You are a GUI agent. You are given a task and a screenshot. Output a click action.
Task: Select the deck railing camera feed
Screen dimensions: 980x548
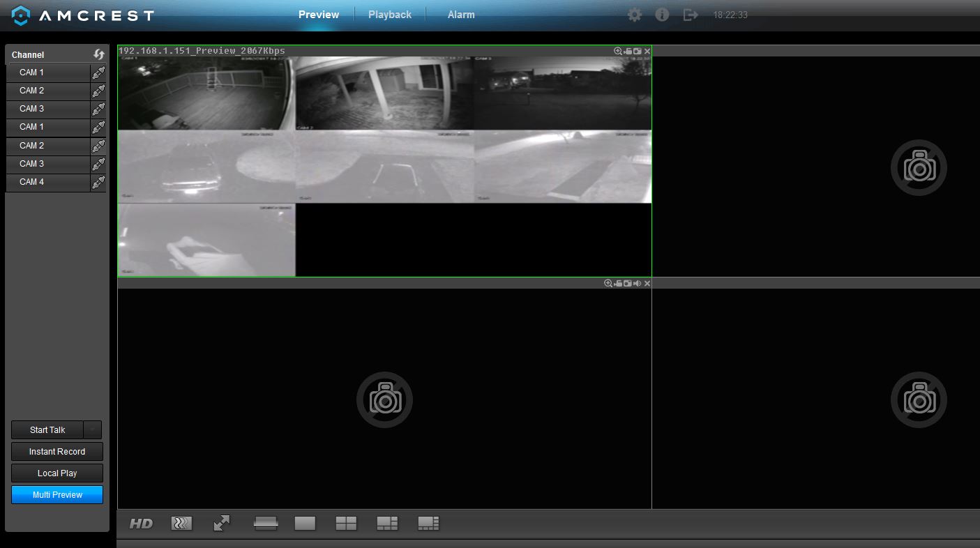tap(206, 93)
